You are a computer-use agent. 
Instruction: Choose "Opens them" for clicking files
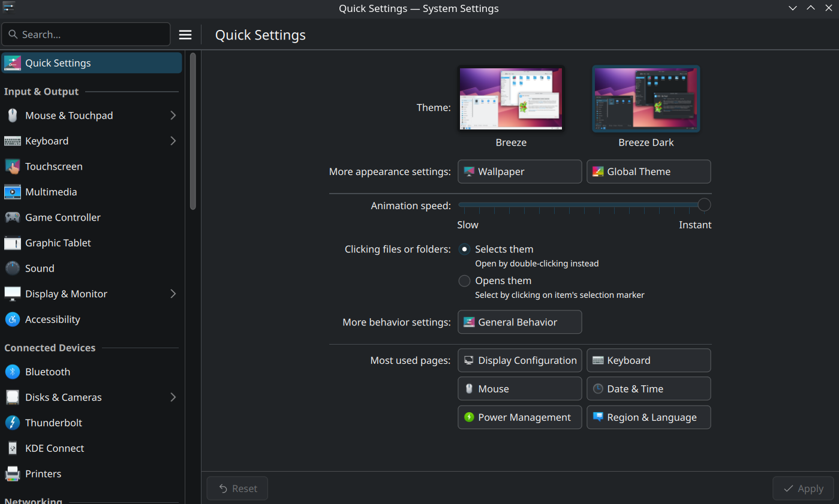point(464,280)
